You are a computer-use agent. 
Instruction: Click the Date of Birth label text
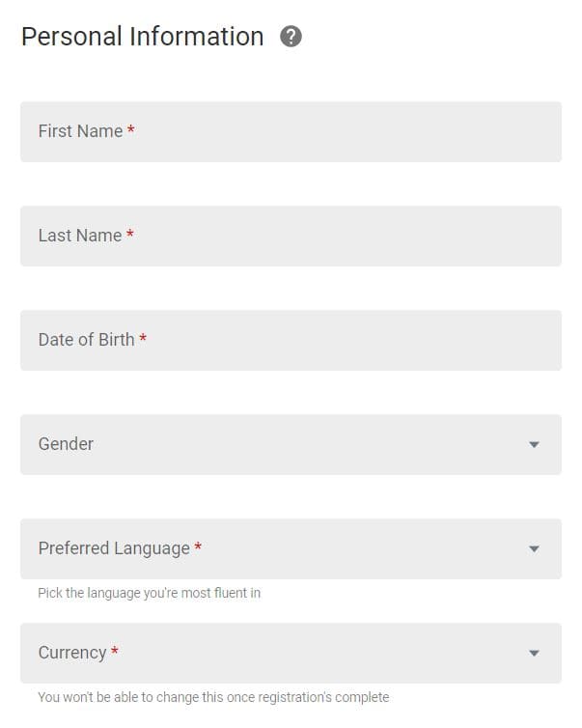click(x=86, y=340)
